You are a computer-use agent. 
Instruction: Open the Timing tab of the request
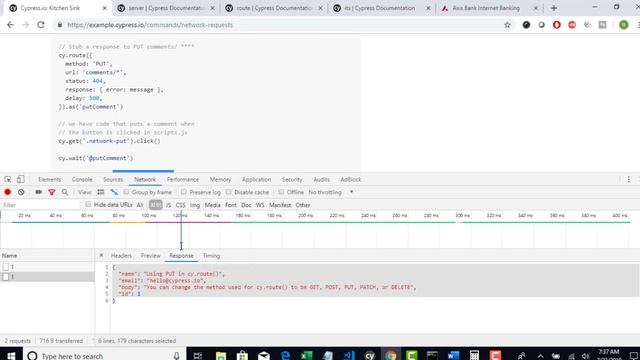(211, 256)
